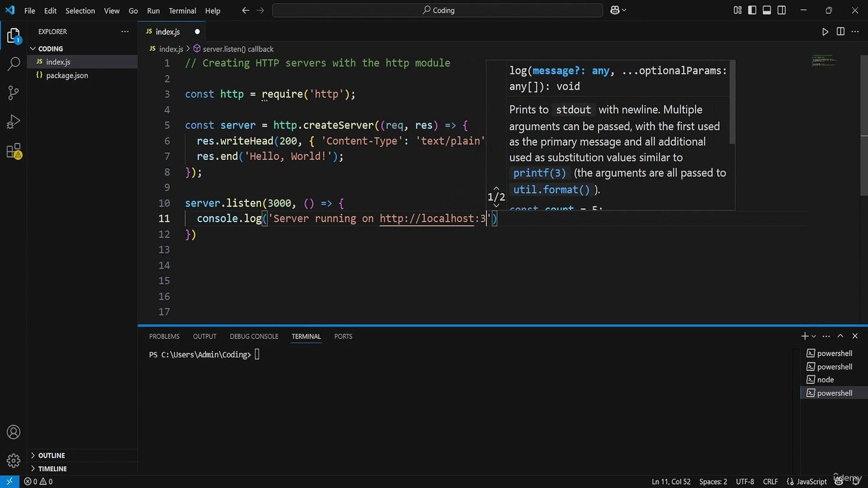
Task: Change encoding via UTF-8 status item
Action: point(745,481)
